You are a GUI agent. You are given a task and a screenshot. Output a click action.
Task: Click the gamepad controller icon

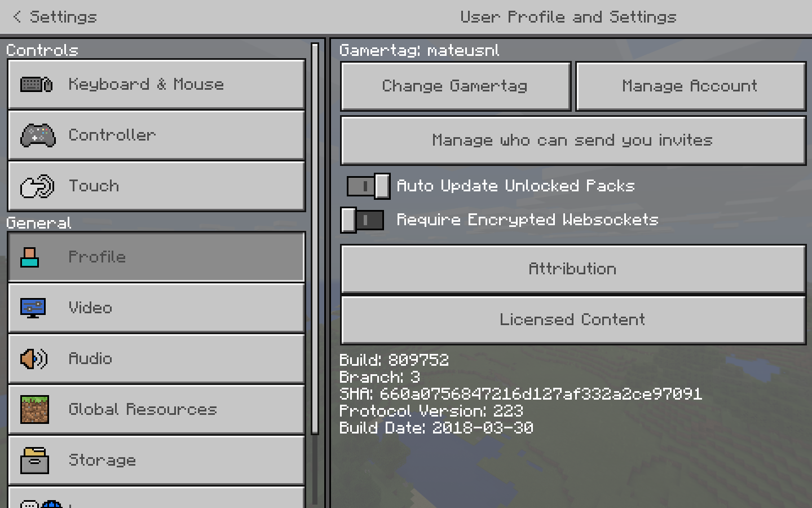(38, 135)
